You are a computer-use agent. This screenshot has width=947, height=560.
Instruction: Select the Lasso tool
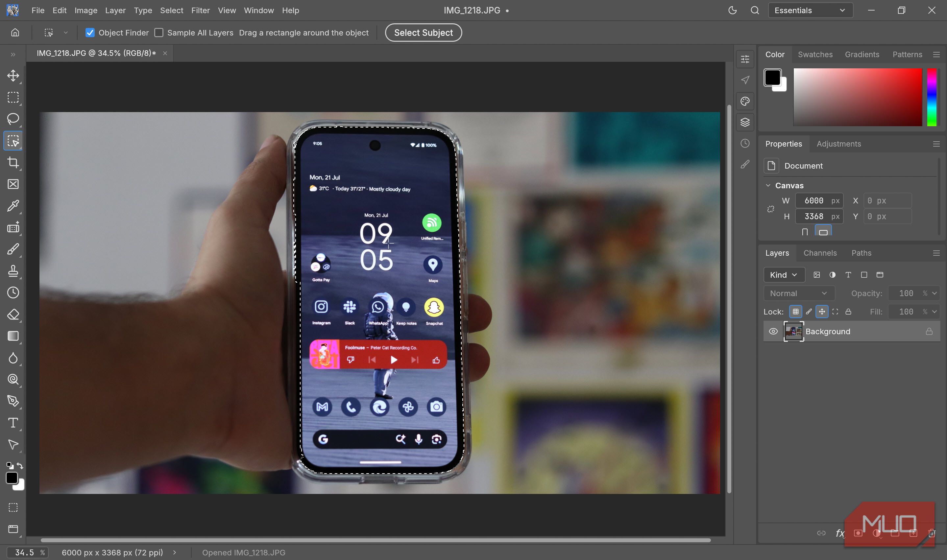coord(13,119)
